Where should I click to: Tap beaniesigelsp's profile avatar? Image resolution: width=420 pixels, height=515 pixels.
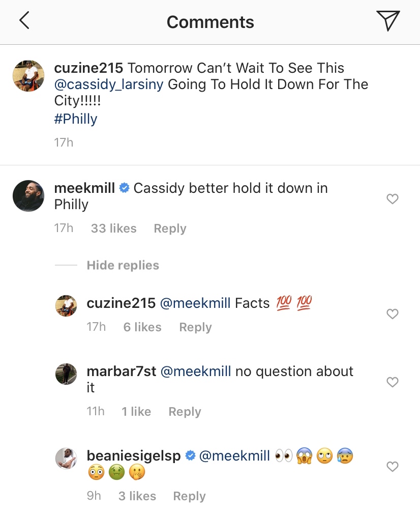66,459
